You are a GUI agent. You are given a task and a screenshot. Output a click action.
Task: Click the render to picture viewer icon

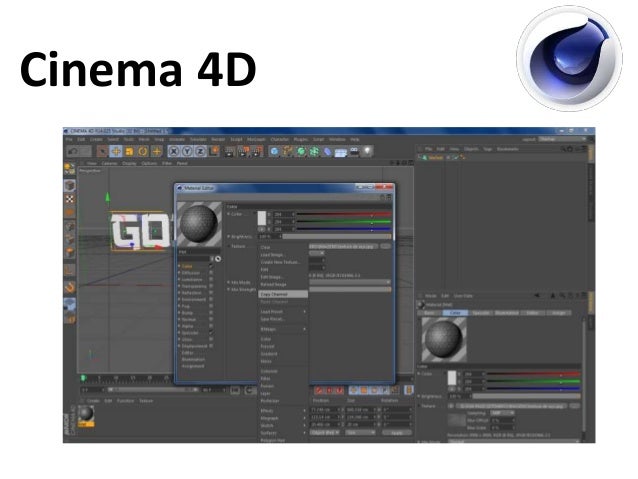243,152
